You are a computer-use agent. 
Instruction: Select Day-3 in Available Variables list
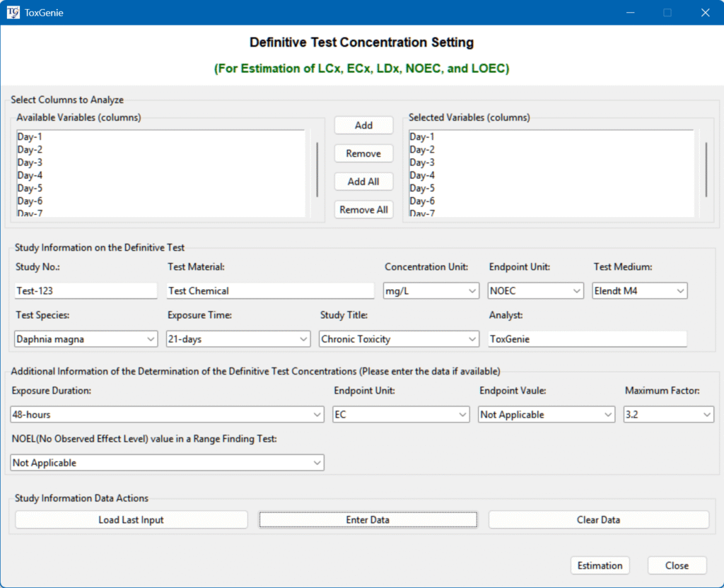(x=30, y=163)
